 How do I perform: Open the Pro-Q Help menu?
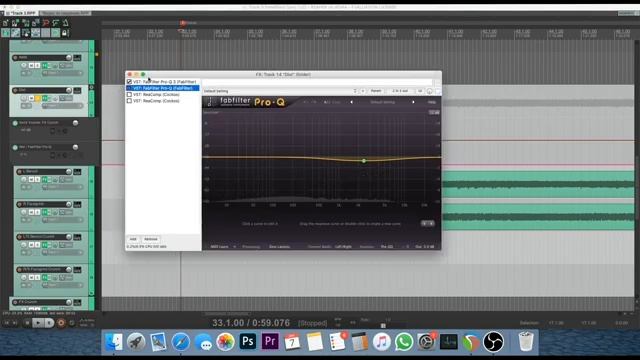432,102
